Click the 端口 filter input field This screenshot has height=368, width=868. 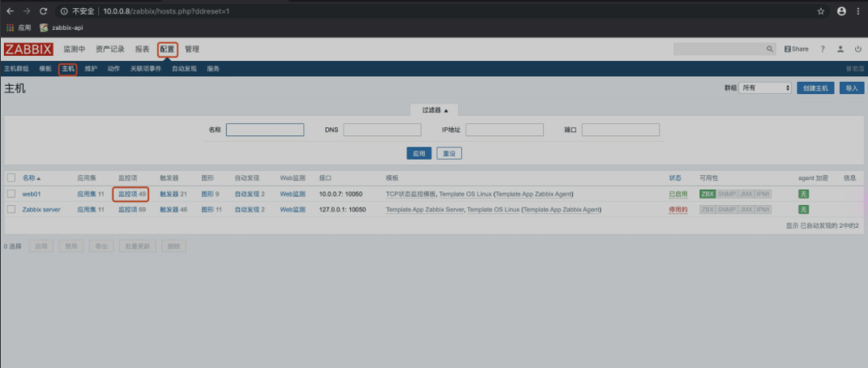[621, 130]
